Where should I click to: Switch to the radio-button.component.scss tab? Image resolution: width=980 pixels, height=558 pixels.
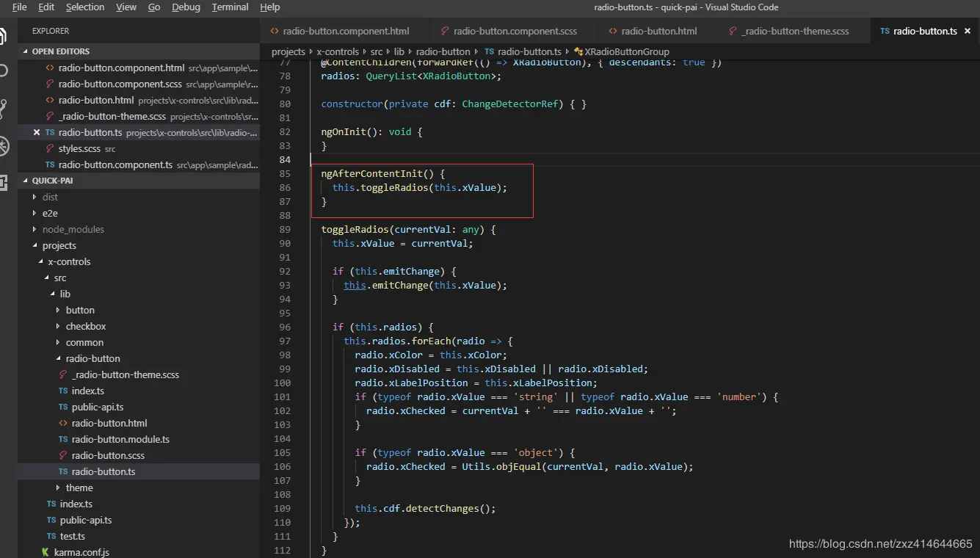point(515,32)
